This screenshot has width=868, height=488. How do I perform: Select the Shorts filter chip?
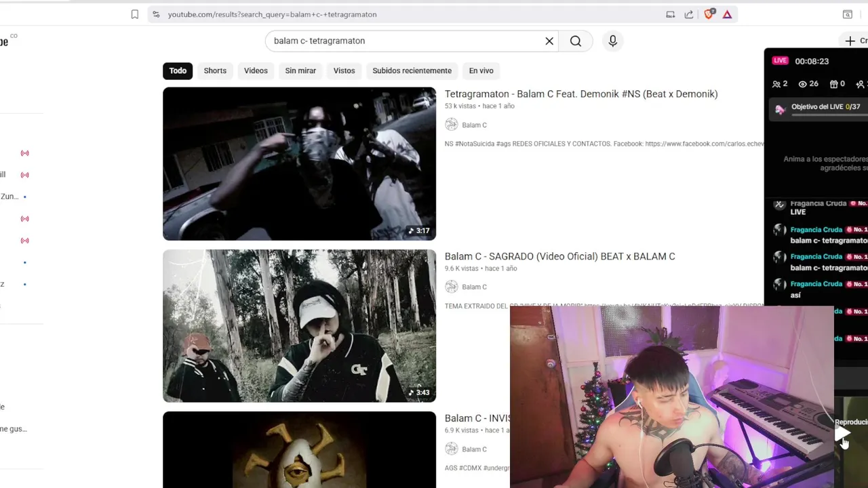coord(215,70)
